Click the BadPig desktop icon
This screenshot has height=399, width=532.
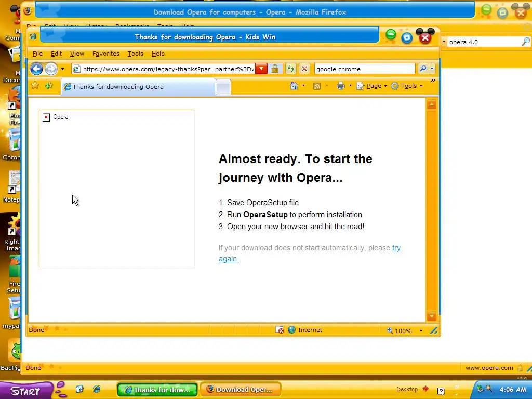point(11,355)
